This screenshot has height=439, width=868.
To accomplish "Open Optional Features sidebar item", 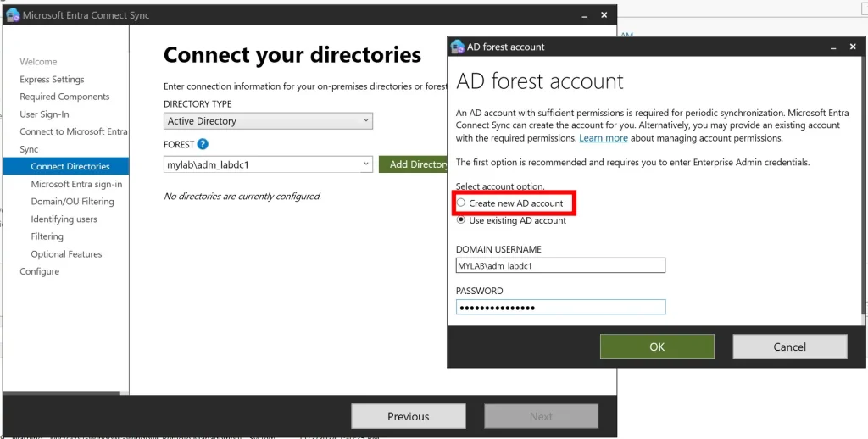I will (x=66, y=254).
